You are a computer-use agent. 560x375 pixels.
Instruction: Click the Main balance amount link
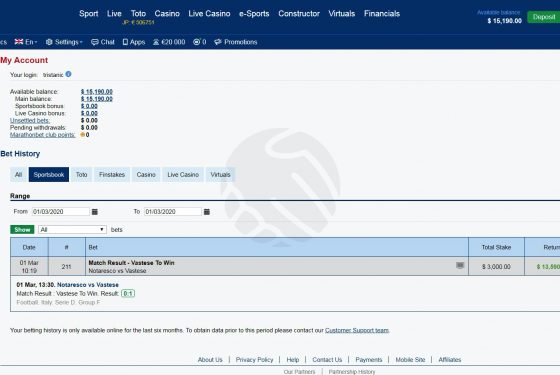(x=97, y=99)
